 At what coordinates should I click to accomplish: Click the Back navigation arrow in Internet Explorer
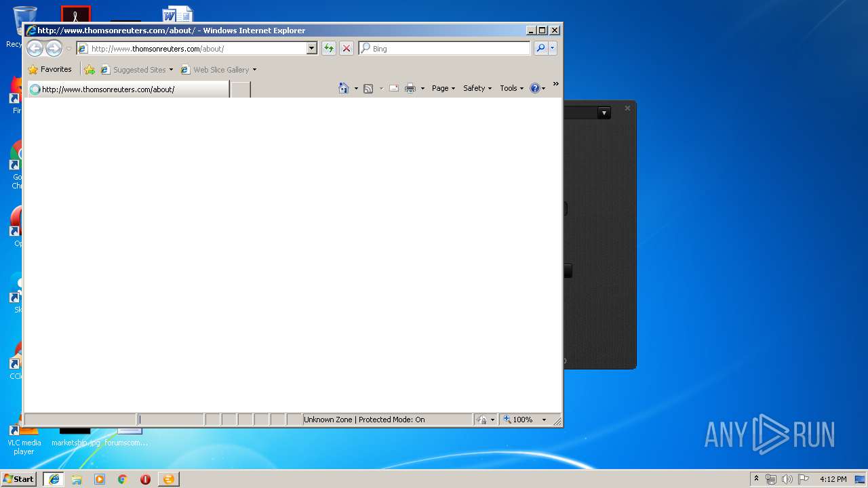pos(35,48)
